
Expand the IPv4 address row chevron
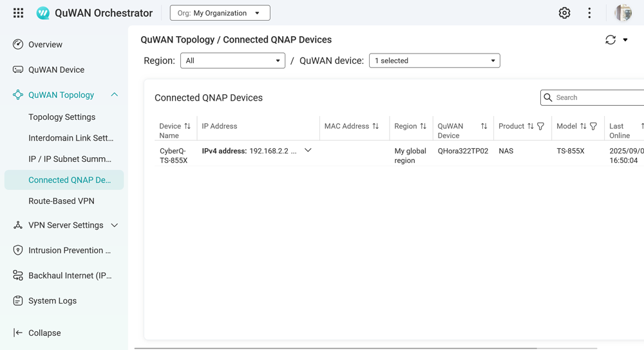point(308,151)
